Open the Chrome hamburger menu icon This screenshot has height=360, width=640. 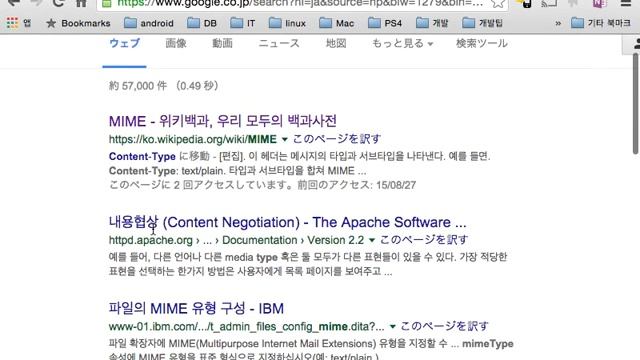click(x=626, y=3)
